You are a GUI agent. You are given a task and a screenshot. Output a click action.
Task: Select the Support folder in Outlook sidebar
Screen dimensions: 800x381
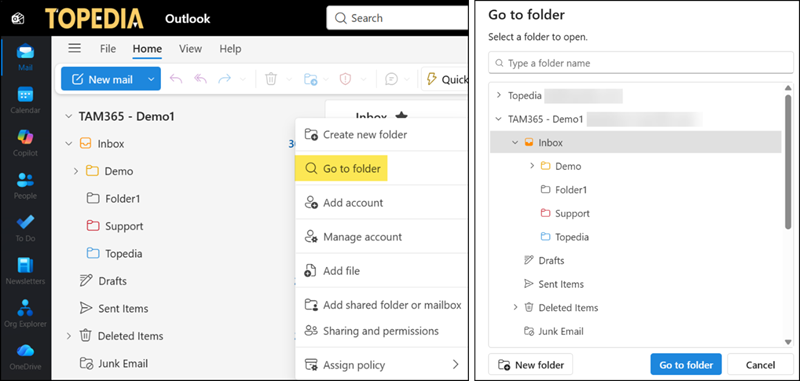[124, 226]
